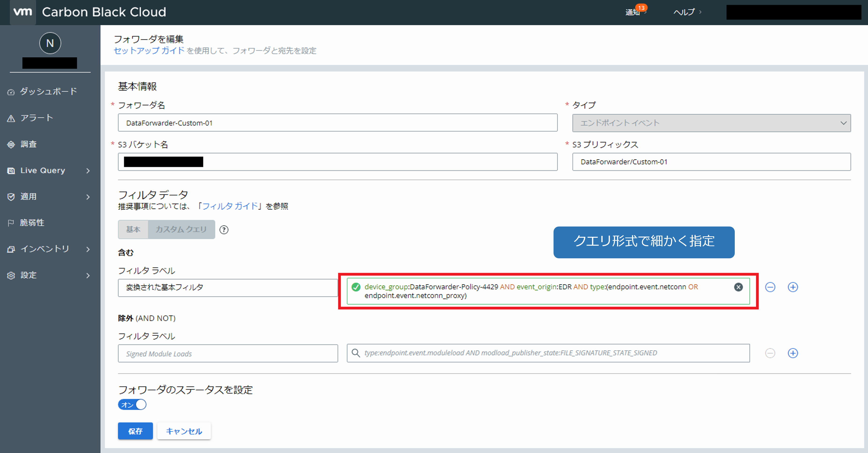Click the キャンセル button
This screenshot has height=453, width=868.
click(184, 431)
